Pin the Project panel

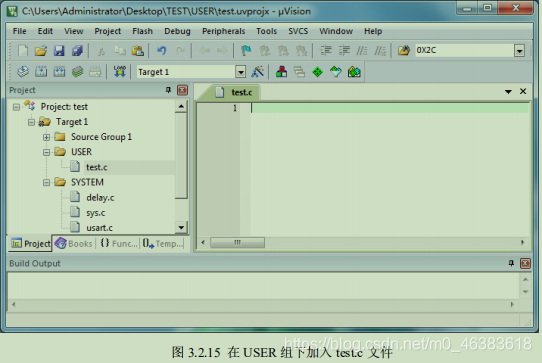point(168,90)
